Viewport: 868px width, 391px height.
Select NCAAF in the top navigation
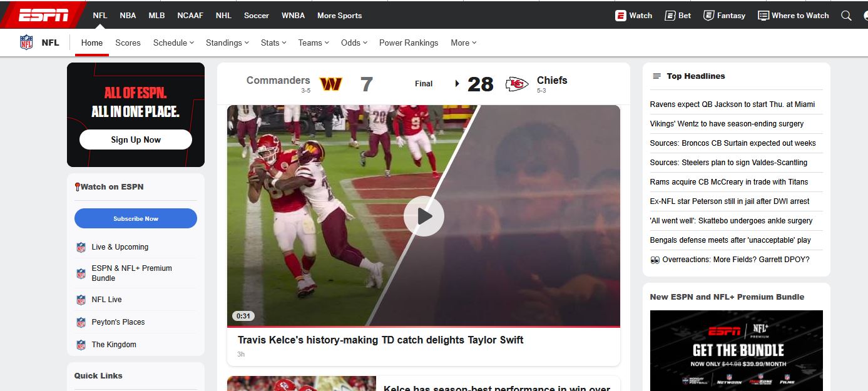[x=190, y=16]
